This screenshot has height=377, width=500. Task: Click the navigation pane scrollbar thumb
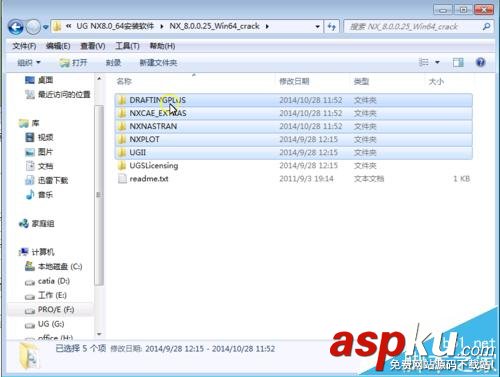point(99,195)
